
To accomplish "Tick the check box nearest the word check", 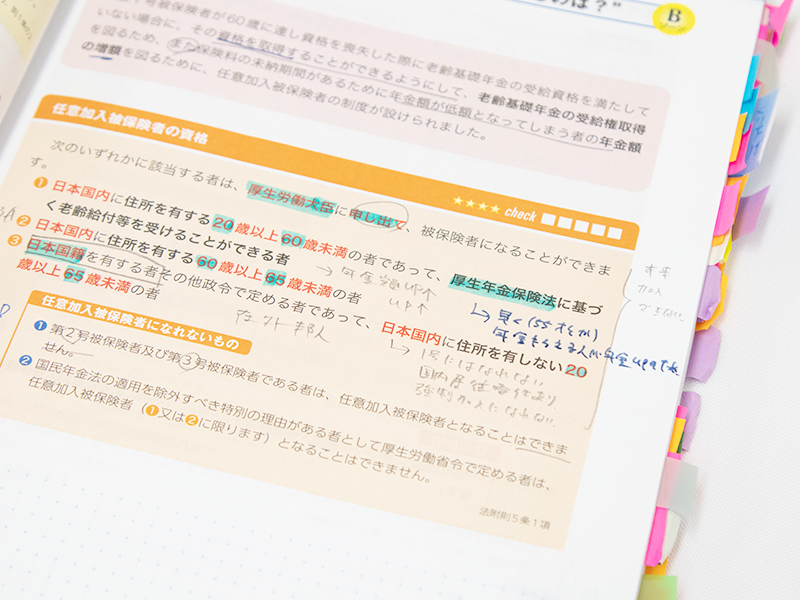I will click(x=548, y=219).
